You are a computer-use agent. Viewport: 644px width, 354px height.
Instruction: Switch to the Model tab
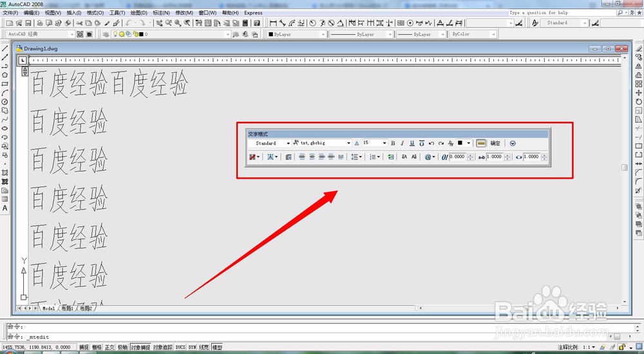pos(48,308)
